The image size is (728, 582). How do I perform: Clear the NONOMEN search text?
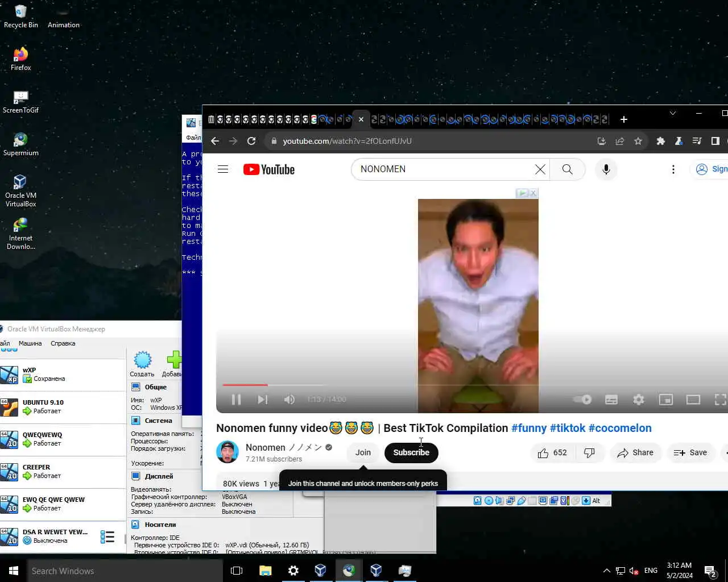click(x=540, y=169)
